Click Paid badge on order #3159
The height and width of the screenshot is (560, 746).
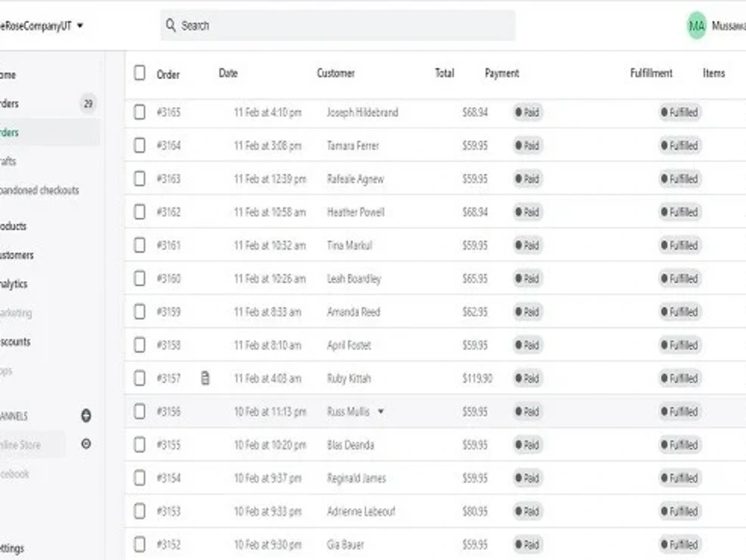point(527,312)
